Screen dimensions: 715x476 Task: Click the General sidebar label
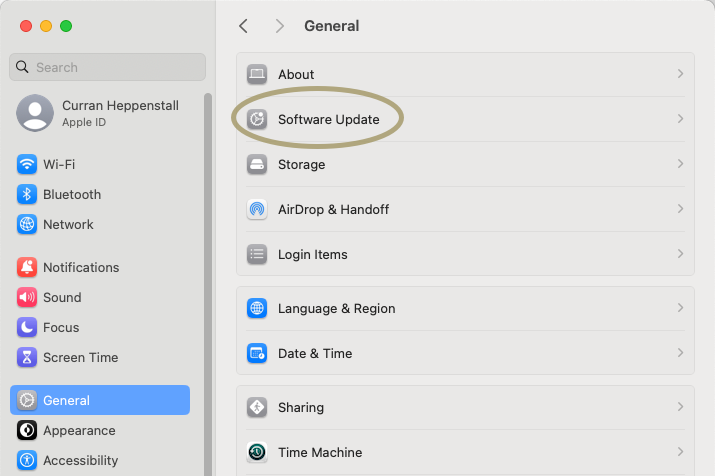click(x=66, y=401)
